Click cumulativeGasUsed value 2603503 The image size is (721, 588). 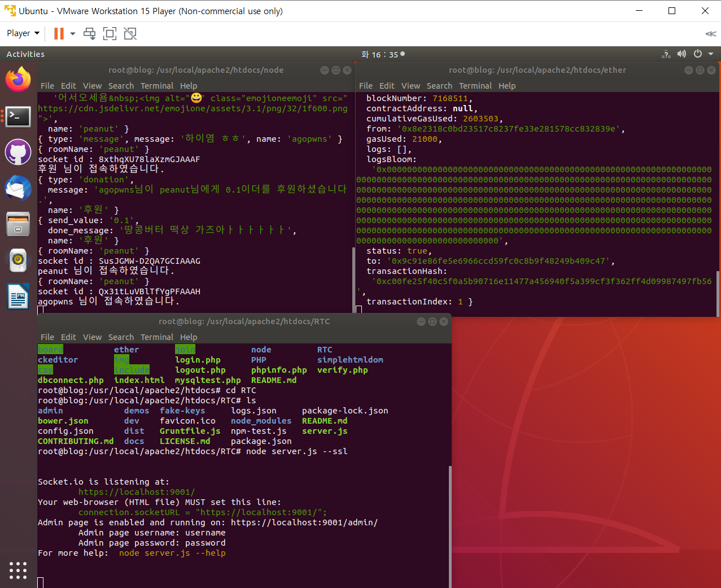(480, 119)
